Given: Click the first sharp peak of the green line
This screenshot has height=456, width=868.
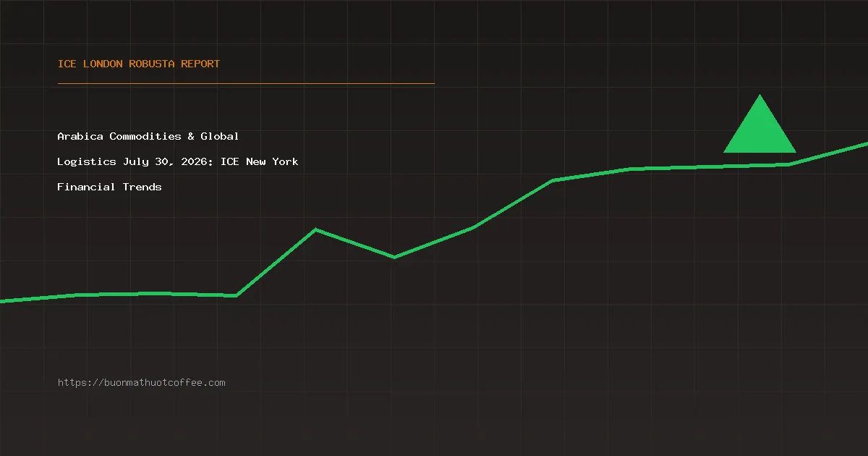Looking at the screenshot, I should click(x=316, y=229).
